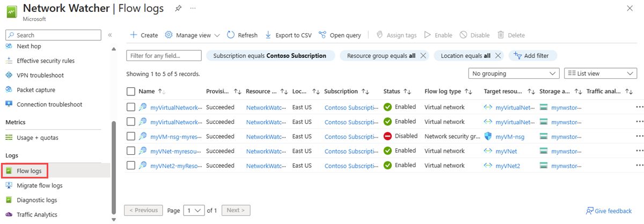The width and height of the screenshot is (644, 224).
Task: Click the Create button
Action: (144, 35)
